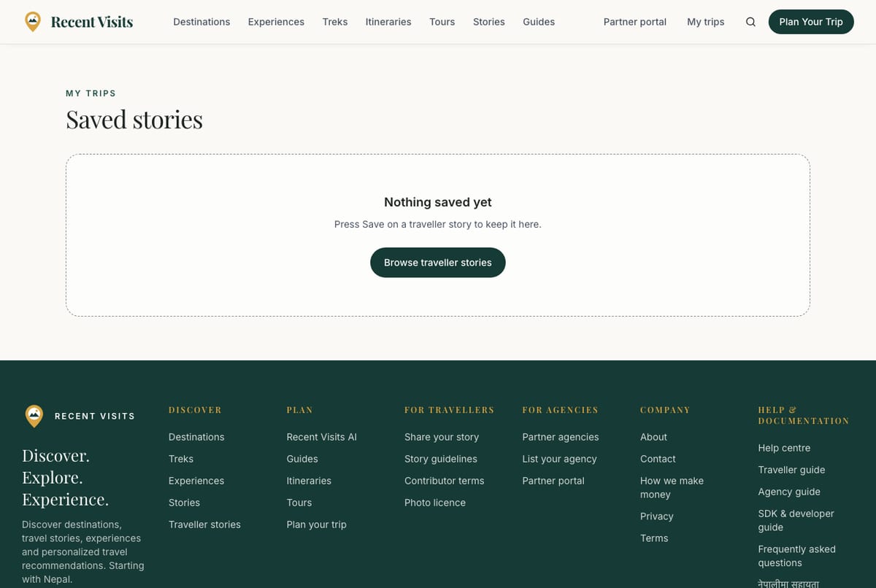The image size is (876, 588).
Task: Open footer Guides link under Plan
Action: tap(302, 459)
